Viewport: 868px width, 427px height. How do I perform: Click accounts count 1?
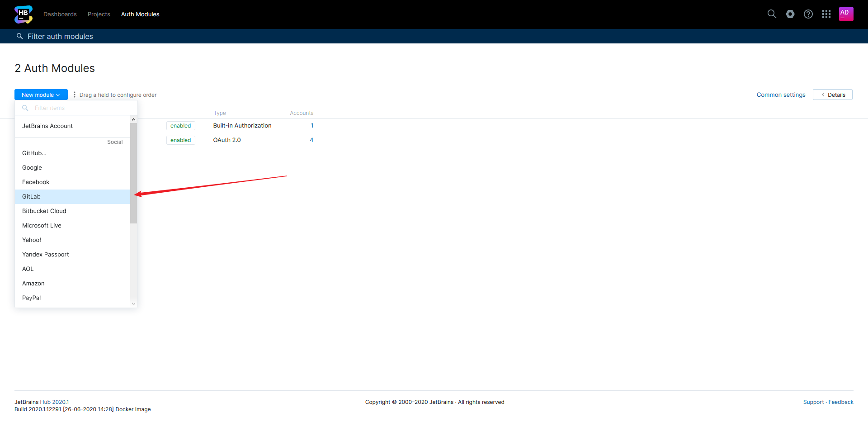[312, 126]
